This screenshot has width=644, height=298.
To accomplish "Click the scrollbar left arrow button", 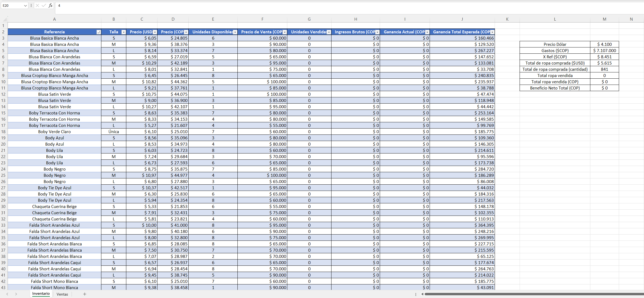I will point(422,294).
